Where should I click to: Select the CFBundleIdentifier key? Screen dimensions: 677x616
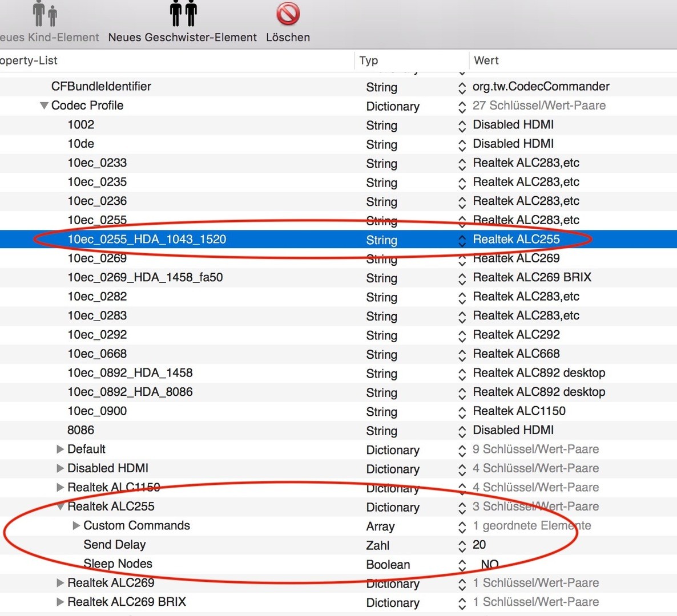click(101, 86)
